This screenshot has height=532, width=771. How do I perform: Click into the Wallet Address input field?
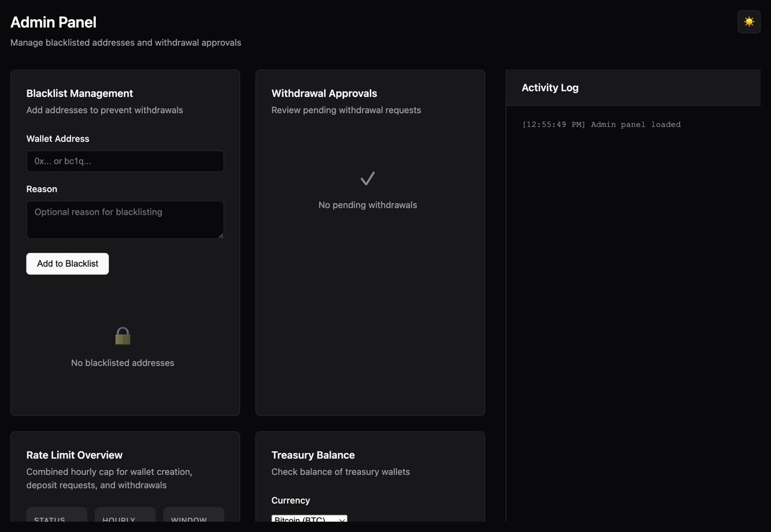tap(125, 161)
